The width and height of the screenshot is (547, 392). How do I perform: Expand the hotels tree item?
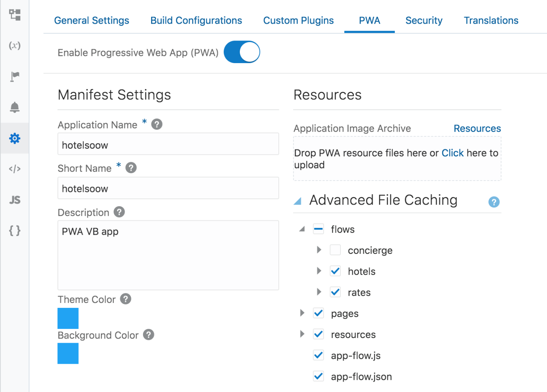(319, 271)
